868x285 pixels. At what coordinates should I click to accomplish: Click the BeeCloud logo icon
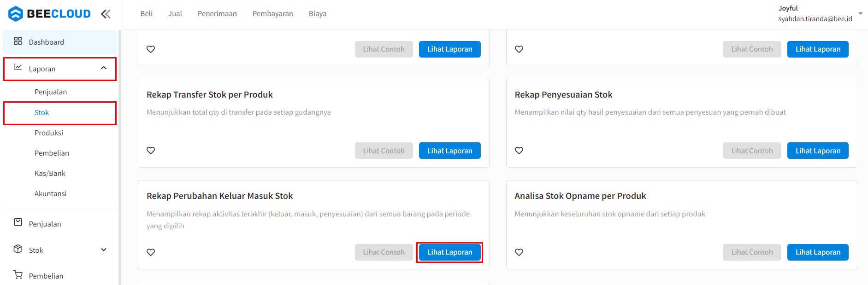(16, 14)
